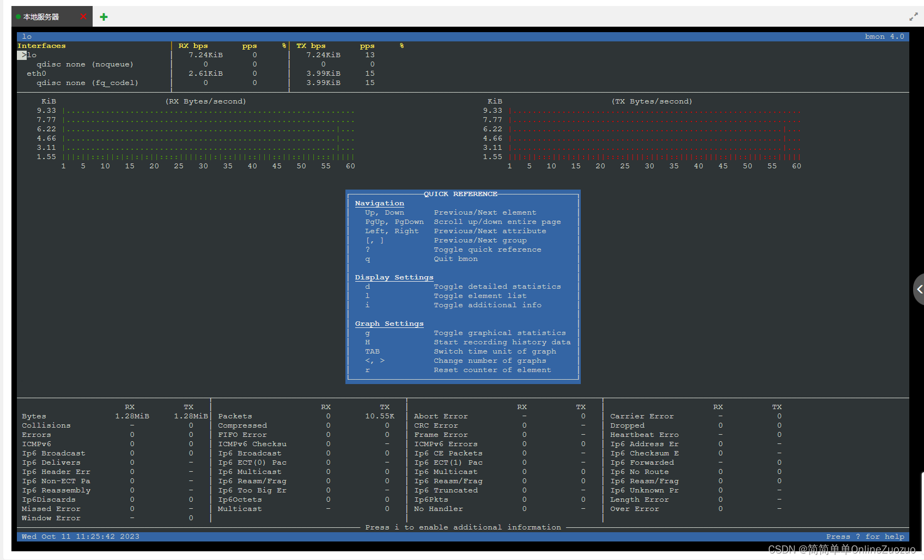This screenshot has width=924, height=560.
Task: Click the 'QUICK REFERENCE' dialog title
Action: (460, 194)
